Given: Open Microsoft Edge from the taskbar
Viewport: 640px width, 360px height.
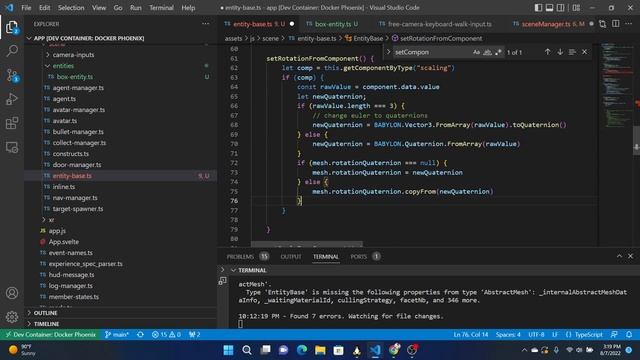Looking at the screenshot, I should [x=302, y=350].
